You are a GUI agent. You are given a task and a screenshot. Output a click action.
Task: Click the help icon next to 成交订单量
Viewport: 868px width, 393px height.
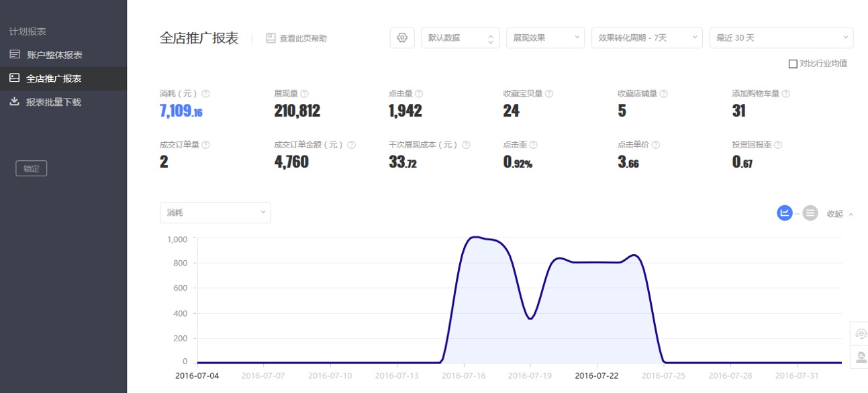[205, 145]
